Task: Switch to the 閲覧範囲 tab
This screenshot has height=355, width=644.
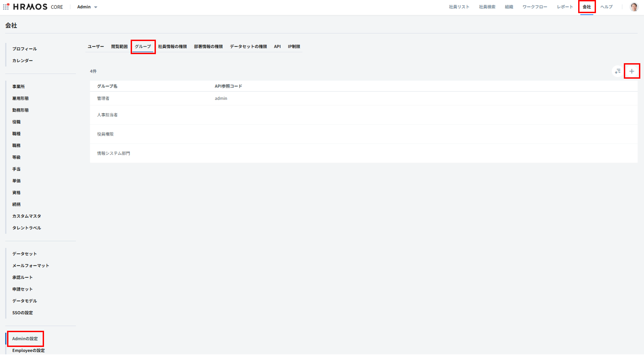Action: [119, 47]
